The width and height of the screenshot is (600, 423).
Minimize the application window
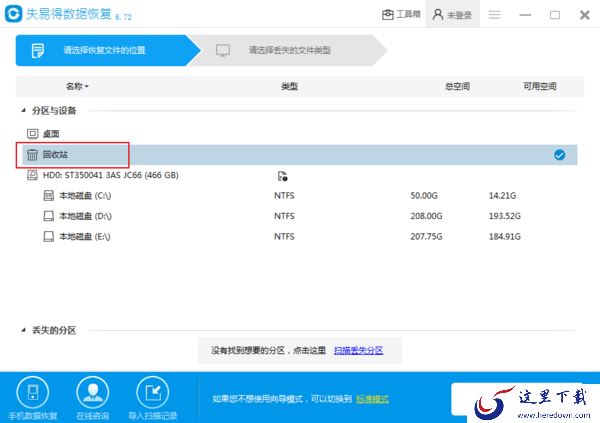coord(525,15)
